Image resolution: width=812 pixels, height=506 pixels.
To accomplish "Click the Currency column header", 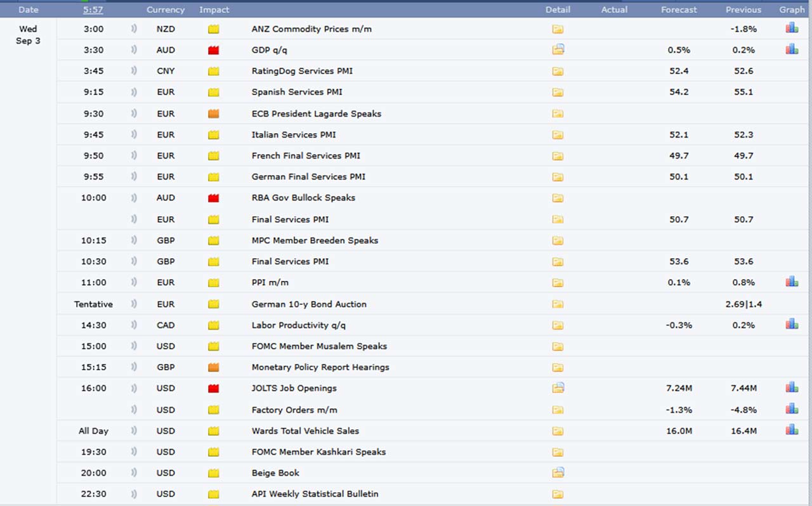I will pyautogui.click(x=166, y=10).
